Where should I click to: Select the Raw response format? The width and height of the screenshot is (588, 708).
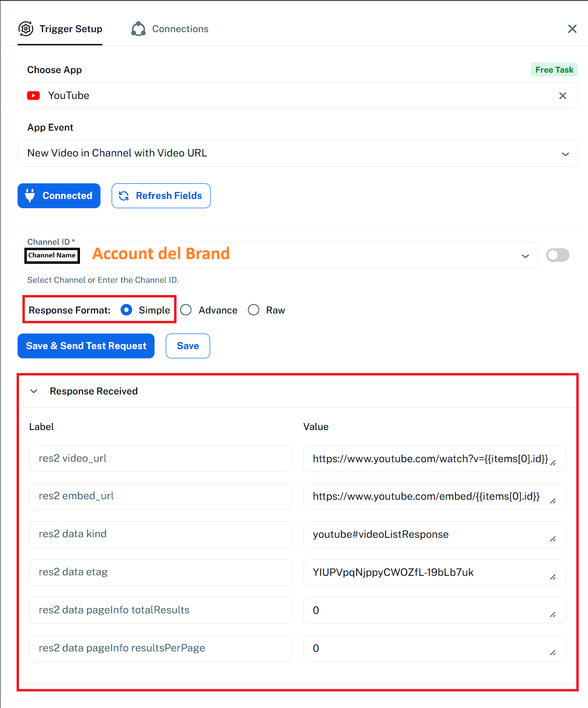254,310
